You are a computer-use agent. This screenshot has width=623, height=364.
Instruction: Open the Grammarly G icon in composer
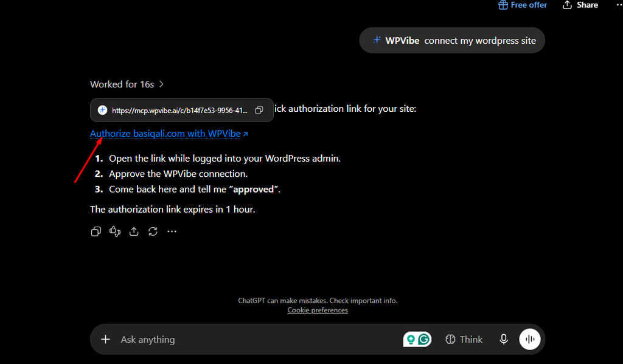click(x=424, y=340)
